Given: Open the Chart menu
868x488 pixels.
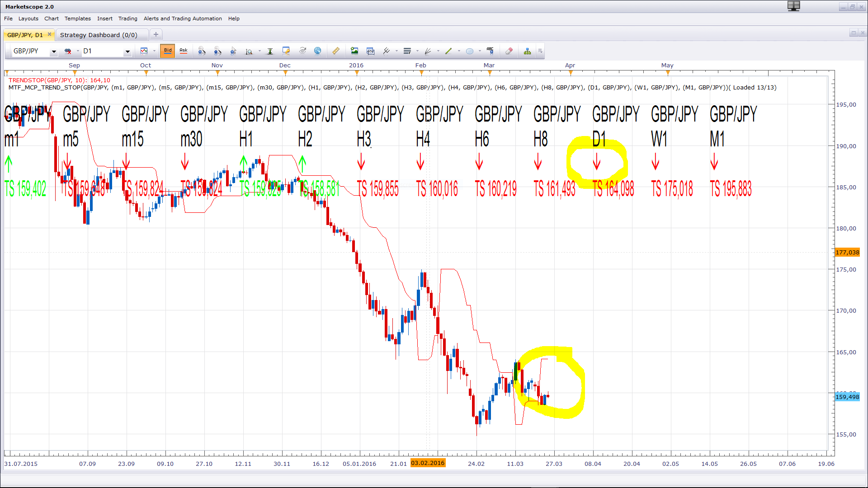Looking at the screenshot, I should point(52,19).
